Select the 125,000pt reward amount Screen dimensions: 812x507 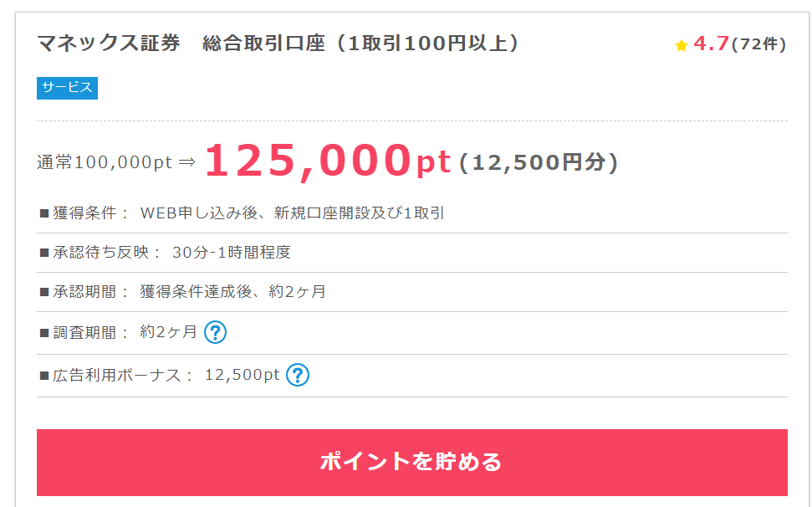tap(328, 161)
